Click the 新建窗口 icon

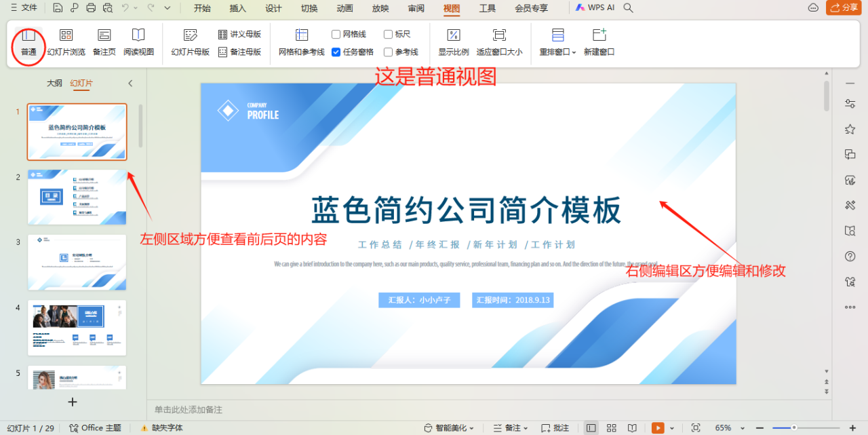pyautogui.click(x=599, y=36)
